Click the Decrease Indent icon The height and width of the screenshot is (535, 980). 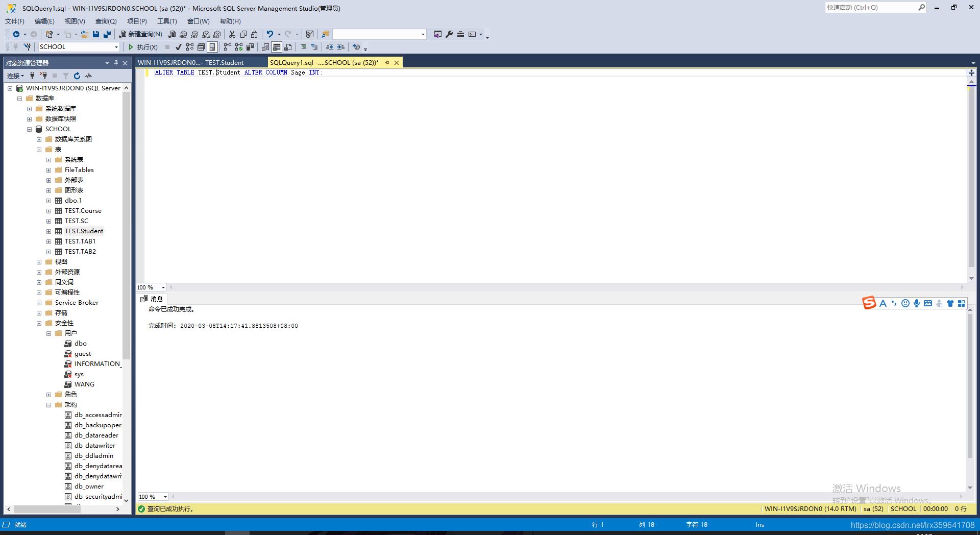tap(330, 47)
